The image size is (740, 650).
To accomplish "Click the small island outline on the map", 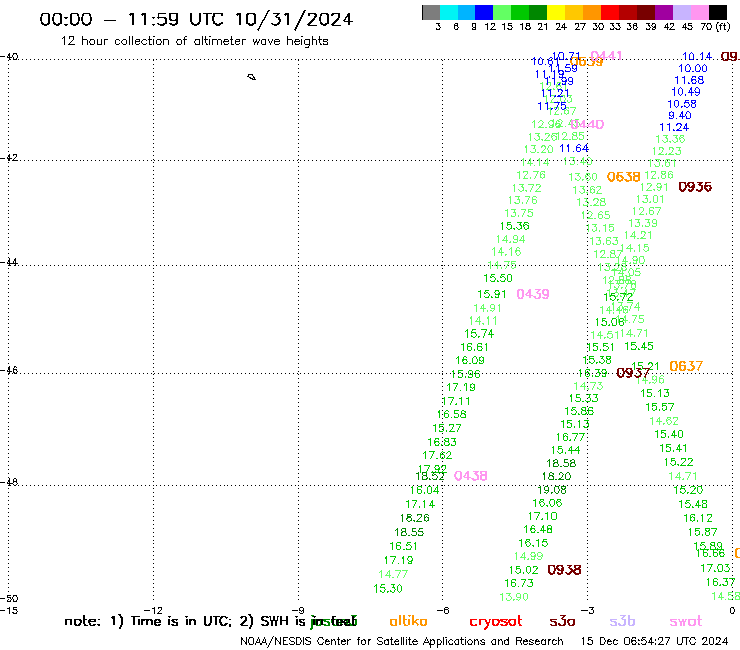I will (252, 77).
